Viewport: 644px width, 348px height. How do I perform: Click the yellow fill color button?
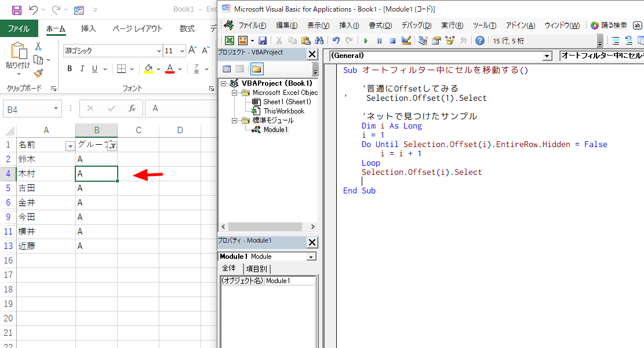[x=148, y=69]
